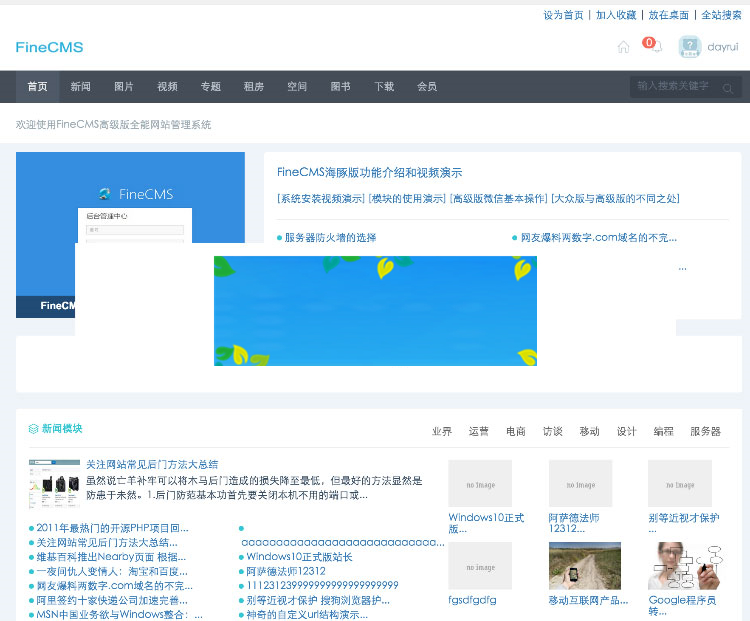Go to the 视频 navigation menu item
The height and width of the screenshot is (621, 750).
(x=167, y=87)
